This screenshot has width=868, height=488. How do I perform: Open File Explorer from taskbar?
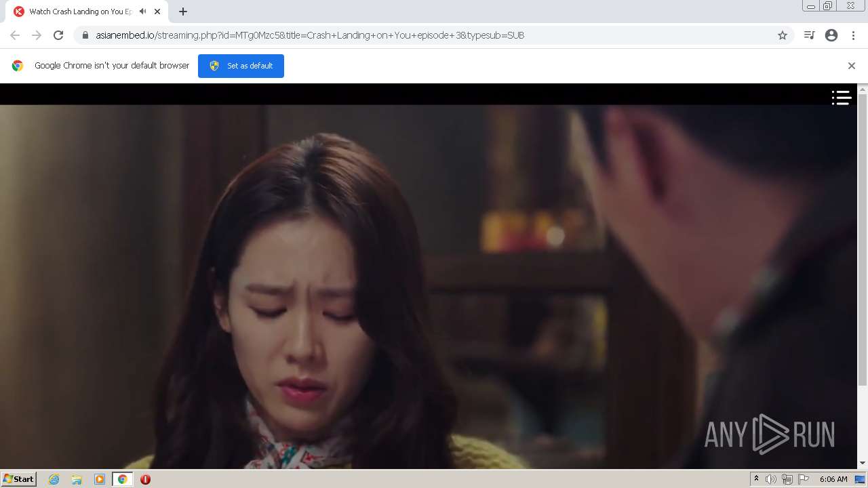click(77, 479)
